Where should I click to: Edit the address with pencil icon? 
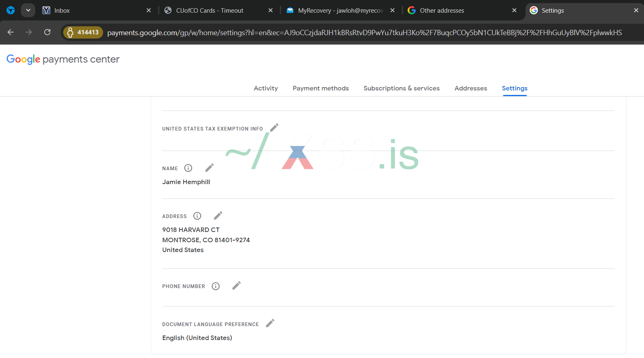(x=218, y=216)
